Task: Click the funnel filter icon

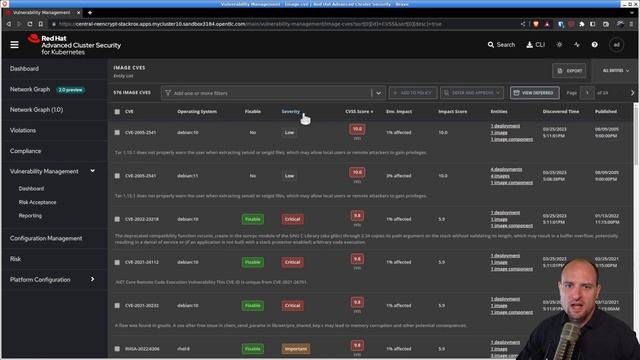Action: click(x=168, y=93)
